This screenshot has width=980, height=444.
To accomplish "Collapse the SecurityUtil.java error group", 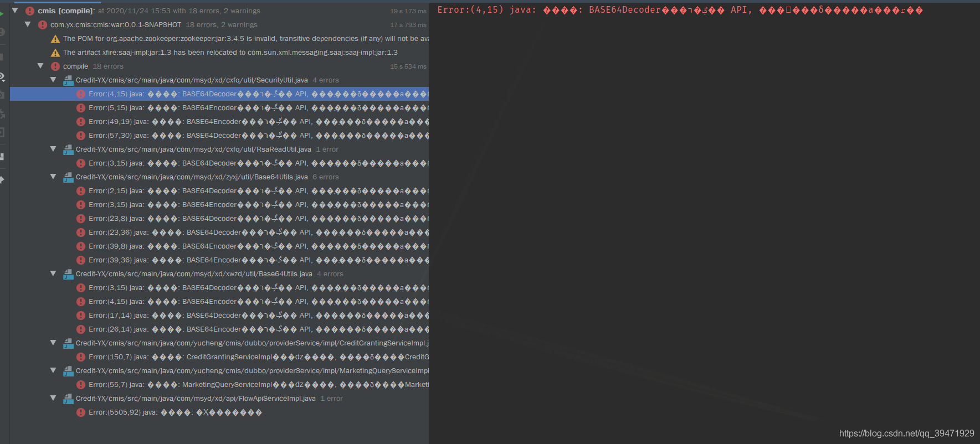I will [x=53, y=80].
